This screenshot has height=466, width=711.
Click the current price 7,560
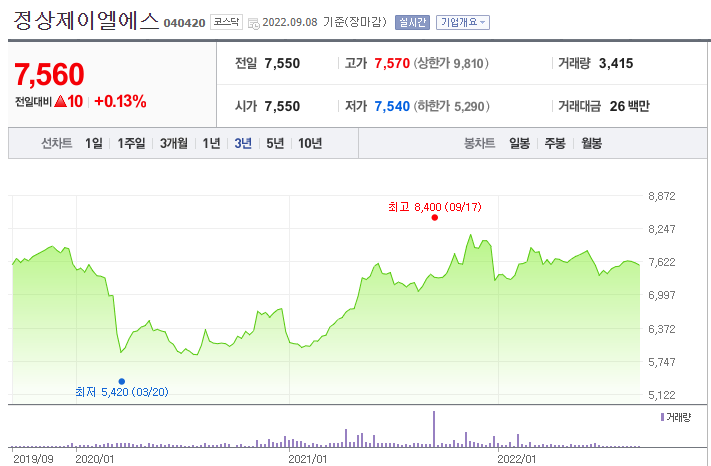click(49, 74)
